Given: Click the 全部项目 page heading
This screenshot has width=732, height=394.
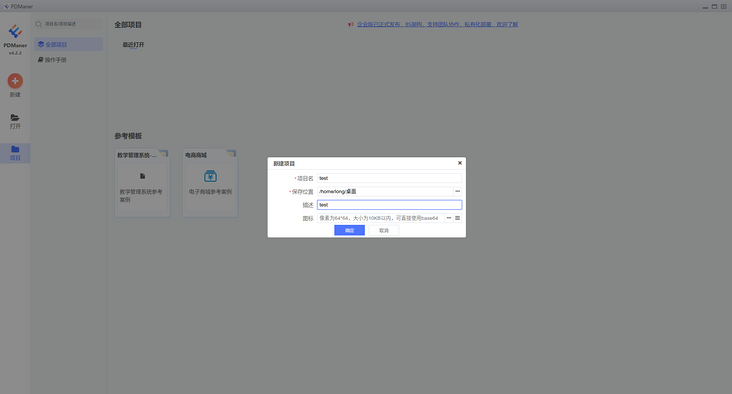Looking at the screenshot, I should tap(128, 25).
